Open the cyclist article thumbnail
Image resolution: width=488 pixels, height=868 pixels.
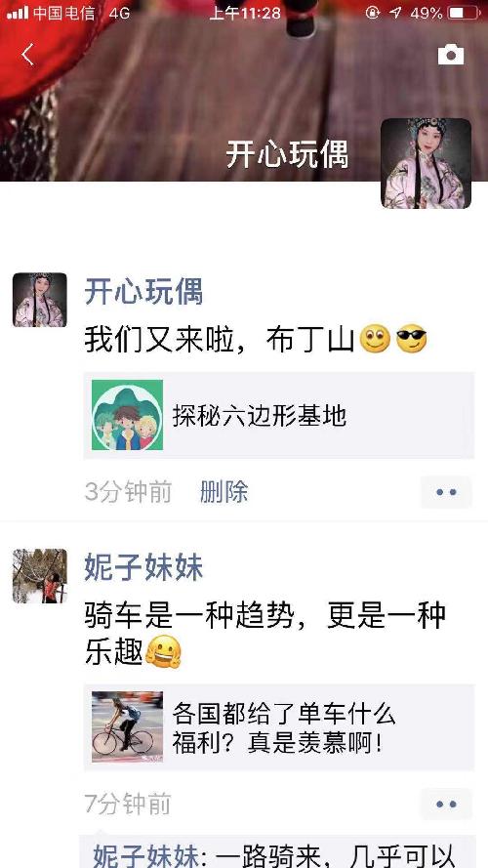[x=127, y=726]
